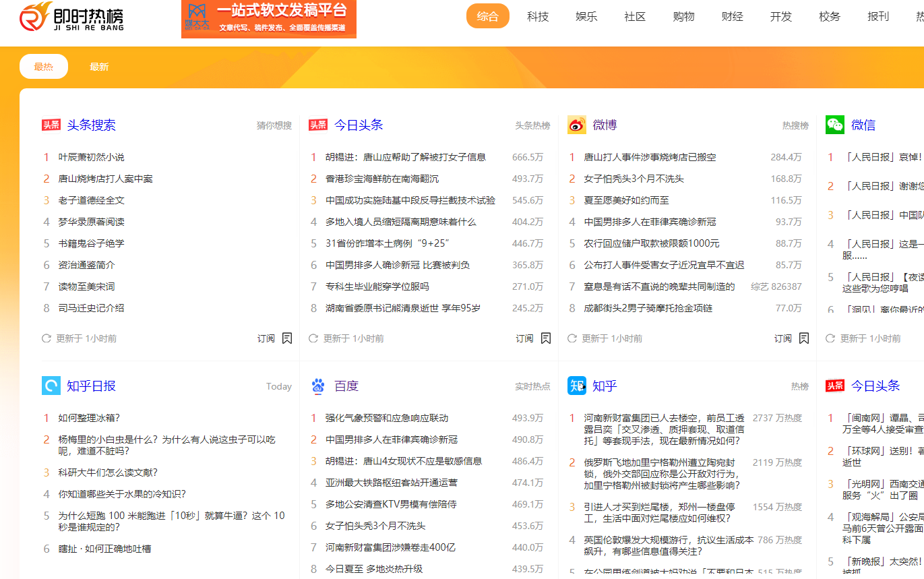The image size is (924, 579).
Task: Open the 头条搜索 card title
Action: [91, 125]
